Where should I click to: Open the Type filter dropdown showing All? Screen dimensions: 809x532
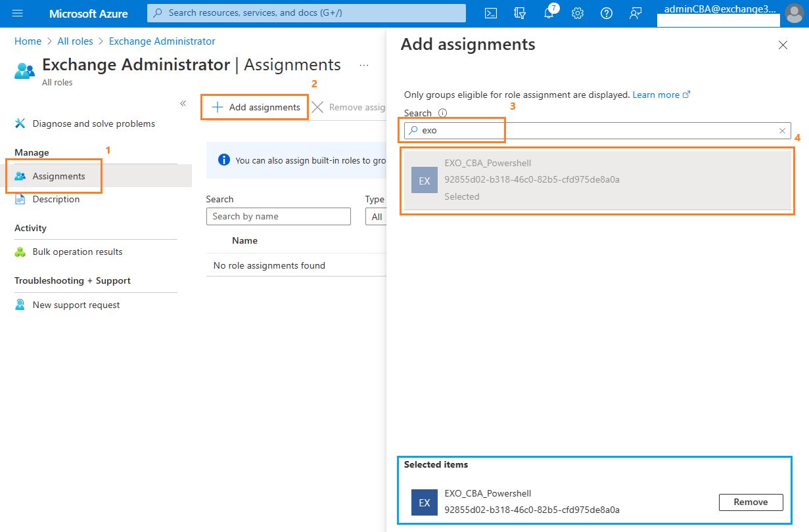click(376, 217)
